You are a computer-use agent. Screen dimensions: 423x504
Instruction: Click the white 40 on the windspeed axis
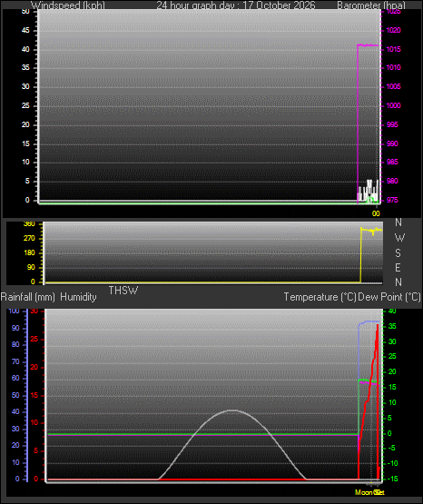[x=25, y=49]
